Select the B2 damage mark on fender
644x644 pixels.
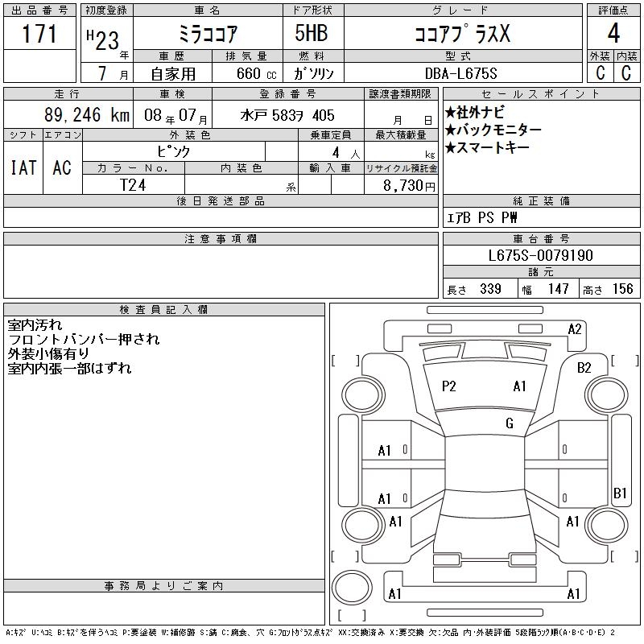pos(584,368)
